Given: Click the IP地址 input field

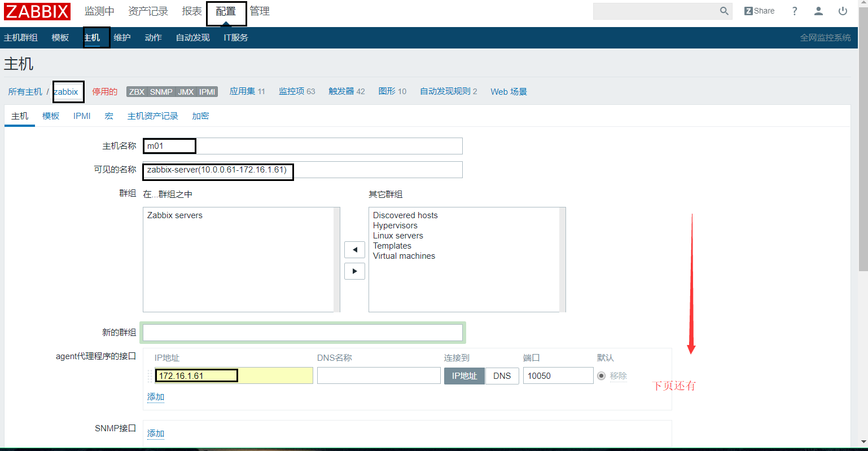Looking at the screenshot, I should (234, 376).
